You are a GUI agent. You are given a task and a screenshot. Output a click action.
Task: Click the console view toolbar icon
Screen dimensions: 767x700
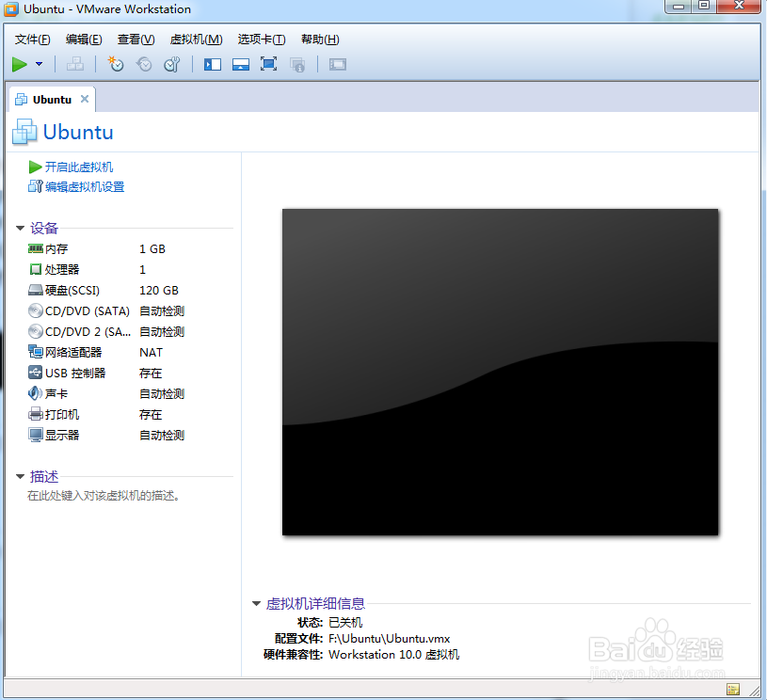coord(338,65)
